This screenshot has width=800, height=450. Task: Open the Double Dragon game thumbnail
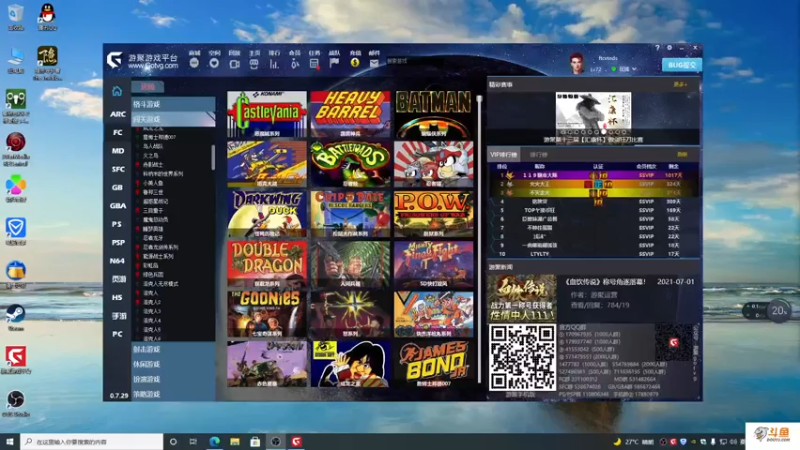(x=267, y=264)
